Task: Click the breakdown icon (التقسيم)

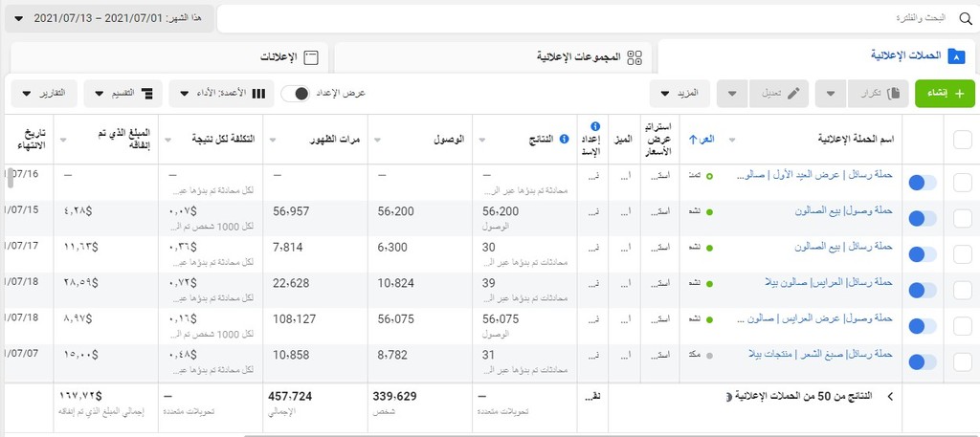Action: 146,94
